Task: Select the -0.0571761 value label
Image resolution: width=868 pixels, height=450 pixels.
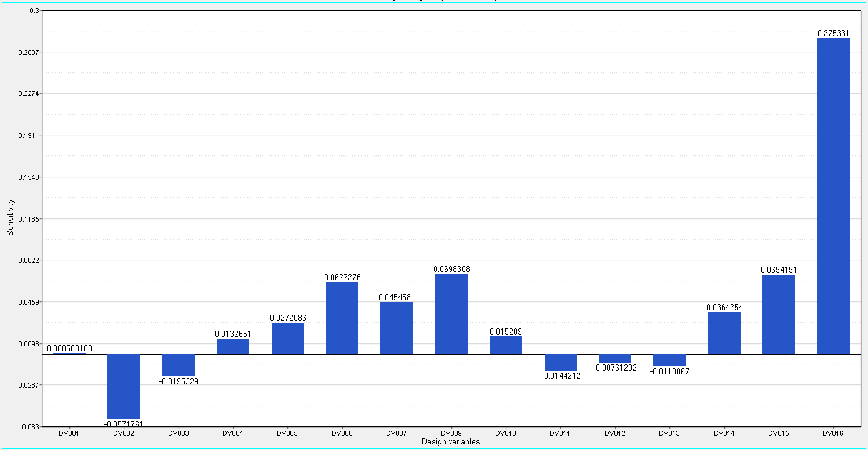Action: [x=124, y=424]
